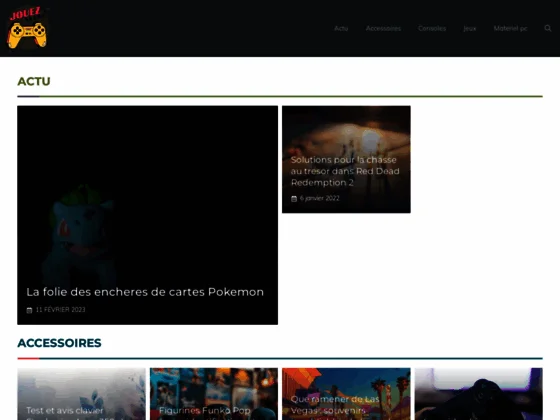Click the 11 FÉVRIER 2023 date text
The height and width of the screenshot is (420, 560).
tap(60, 310)
